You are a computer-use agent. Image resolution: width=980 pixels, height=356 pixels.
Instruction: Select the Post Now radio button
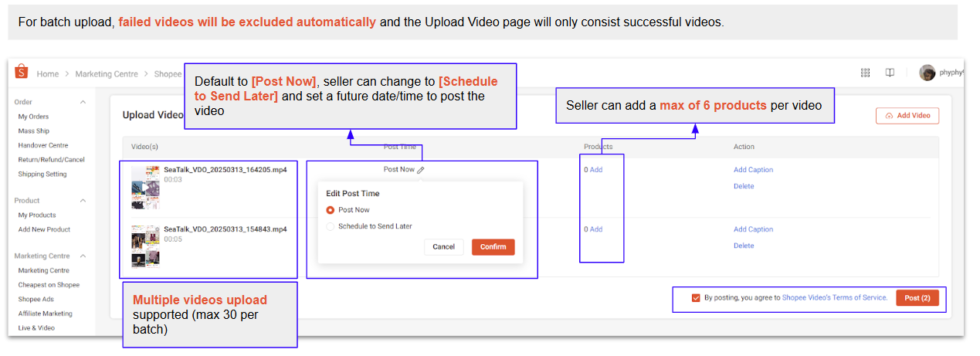tap(331, 210)
